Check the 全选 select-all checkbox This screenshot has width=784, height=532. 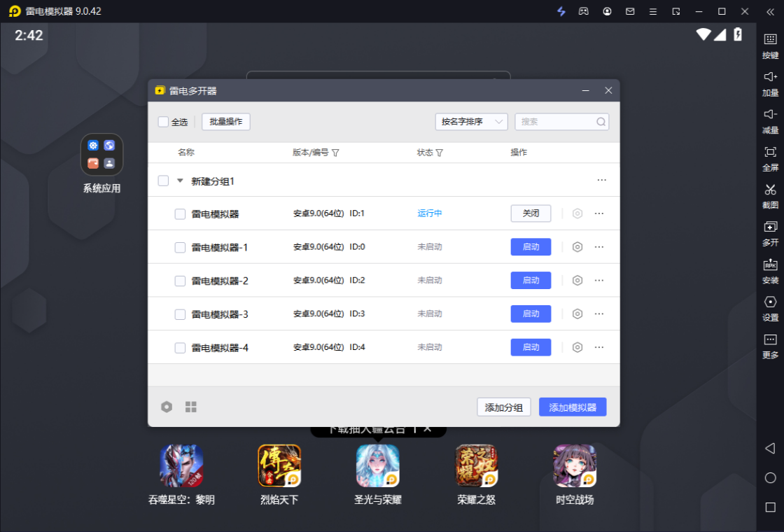(162, 121)
